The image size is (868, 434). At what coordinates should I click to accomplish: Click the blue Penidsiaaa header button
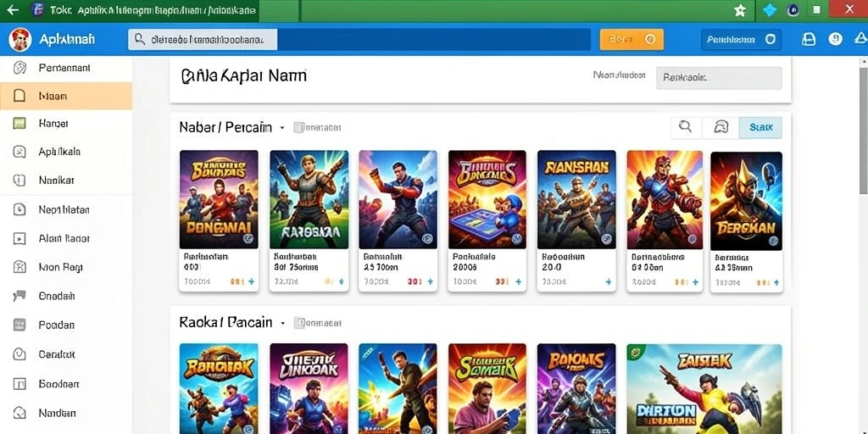tap(741, 39)
